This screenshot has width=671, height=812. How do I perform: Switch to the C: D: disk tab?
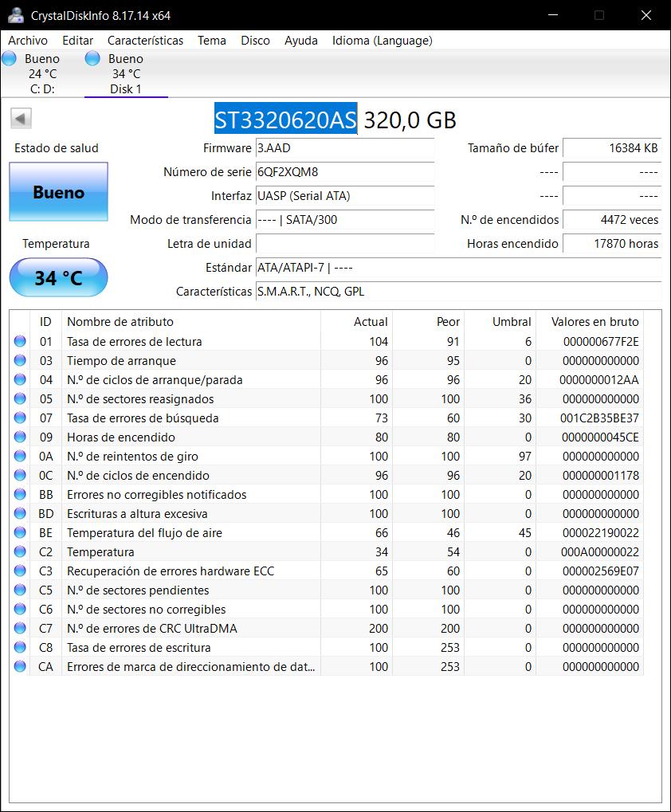pos(42,73)
